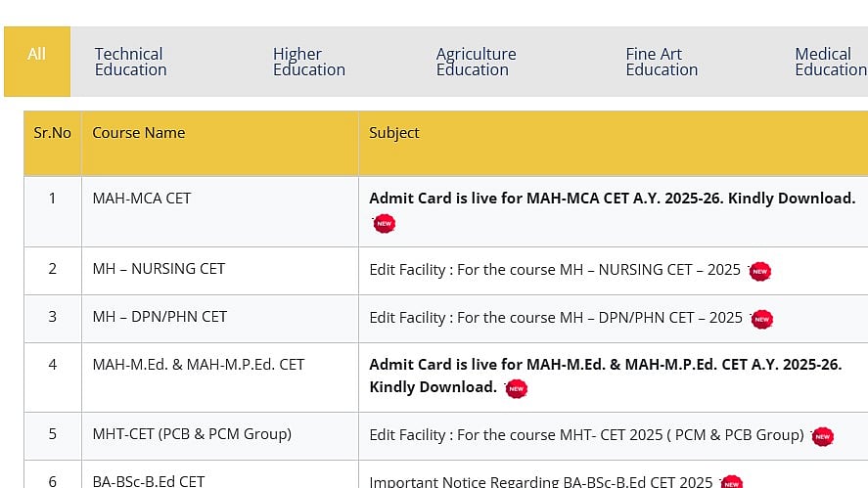Switch to Technical Education tab

click(130, 62)
